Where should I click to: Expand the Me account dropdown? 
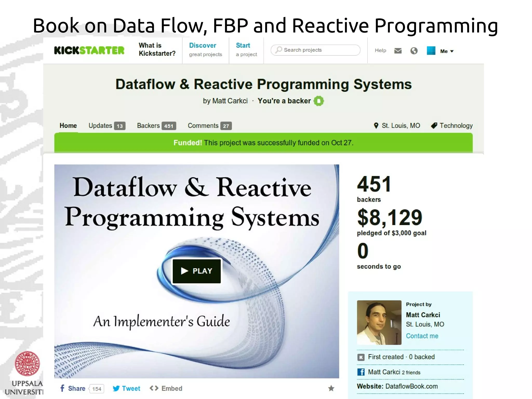[447, 51]
